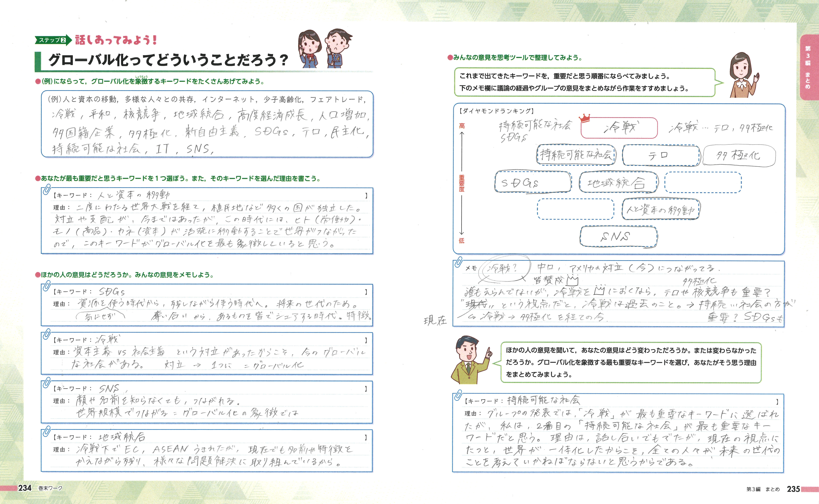Click the 巻末ワーク footer label
The height and width of the screenshot is (504, 819).
click(x=50, y=488)
